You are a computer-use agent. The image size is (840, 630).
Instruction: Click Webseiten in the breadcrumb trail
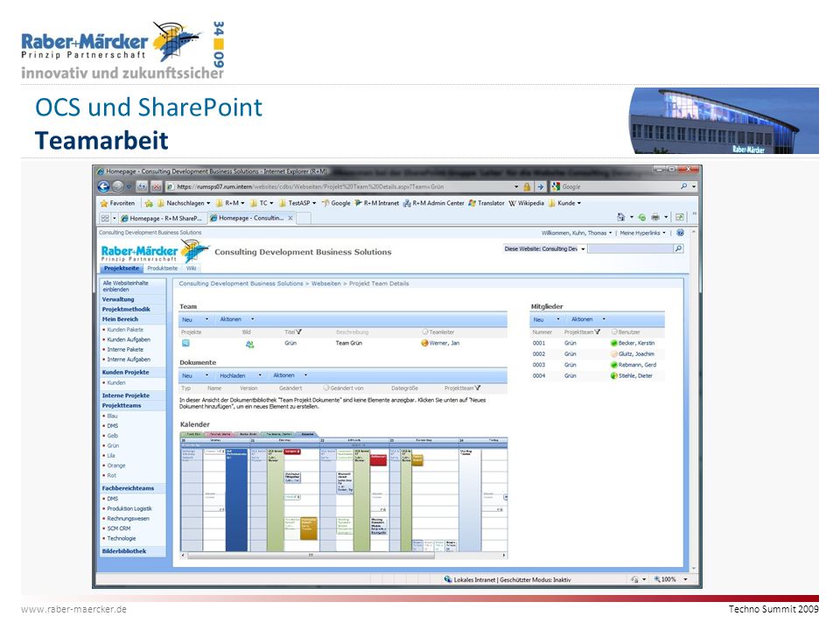(x=325, y=283)
